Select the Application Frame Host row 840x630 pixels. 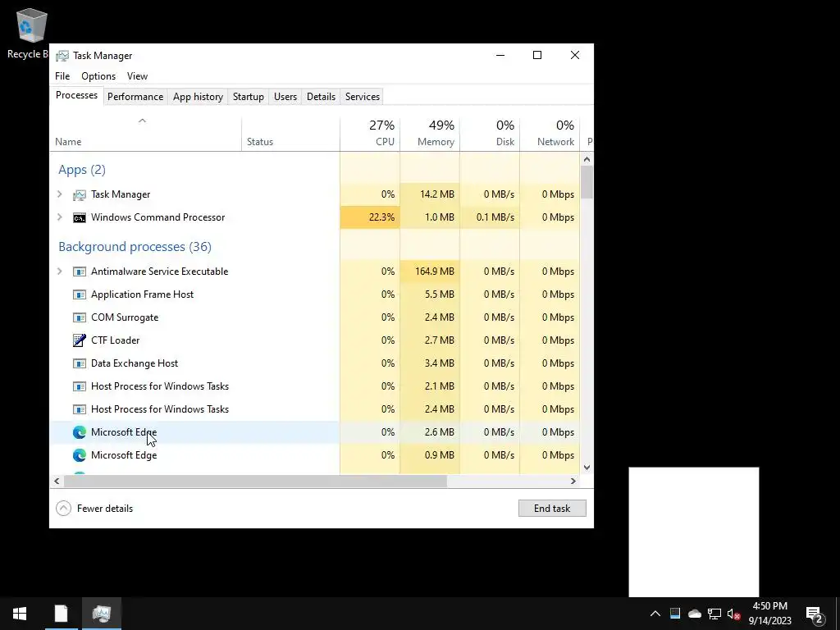(x=315, y=294)
